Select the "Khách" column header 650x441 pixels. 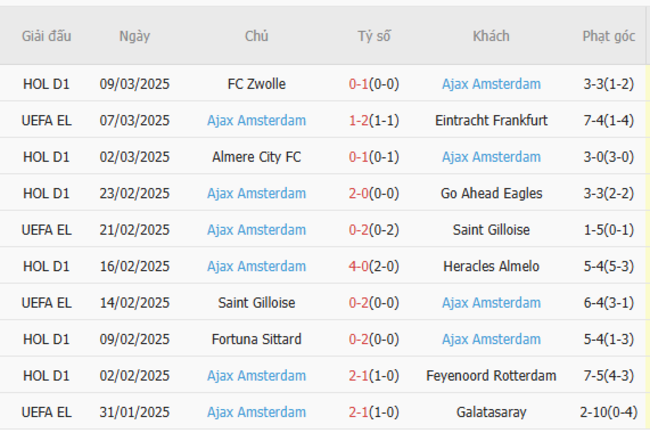[491, 36]
